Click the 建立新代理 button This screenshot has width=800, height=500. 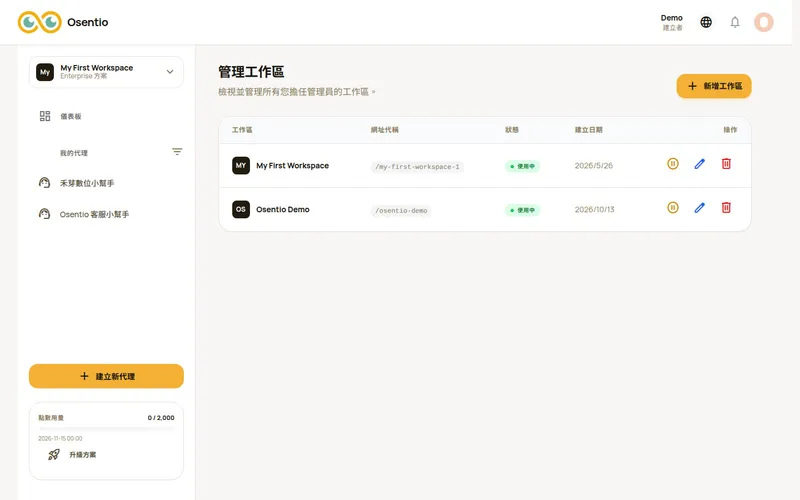106,376
